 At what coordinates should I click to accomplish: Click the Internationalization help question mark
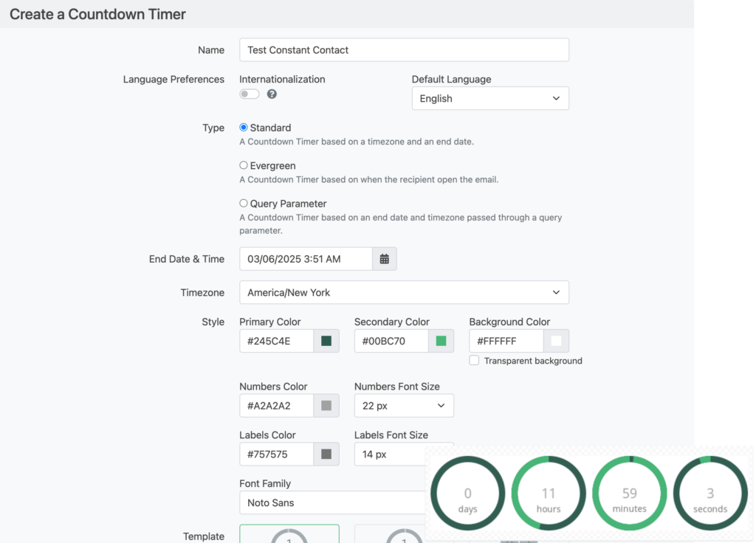(272, 94)
